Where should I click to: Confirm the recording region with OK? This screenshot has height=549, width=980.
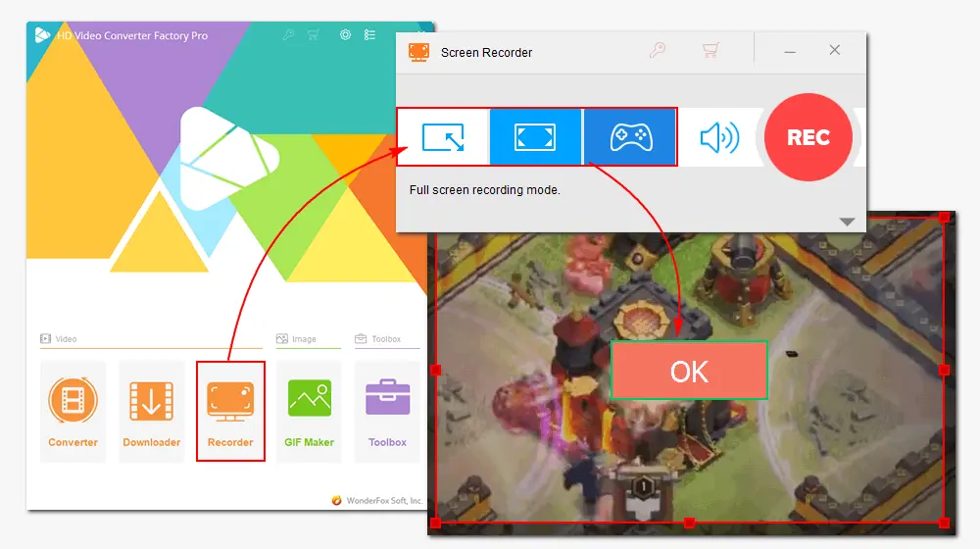pos(689,371)
